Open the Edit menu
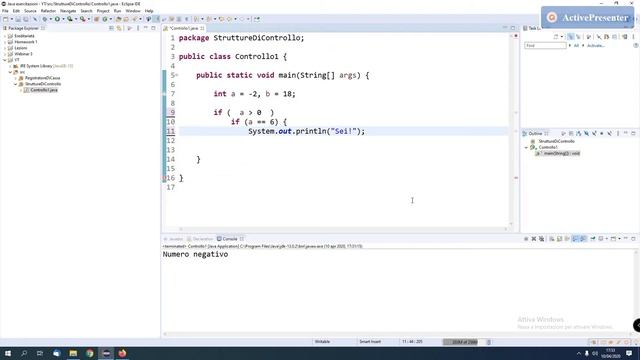This screenshot has height=360, width=640. (16, 11)
